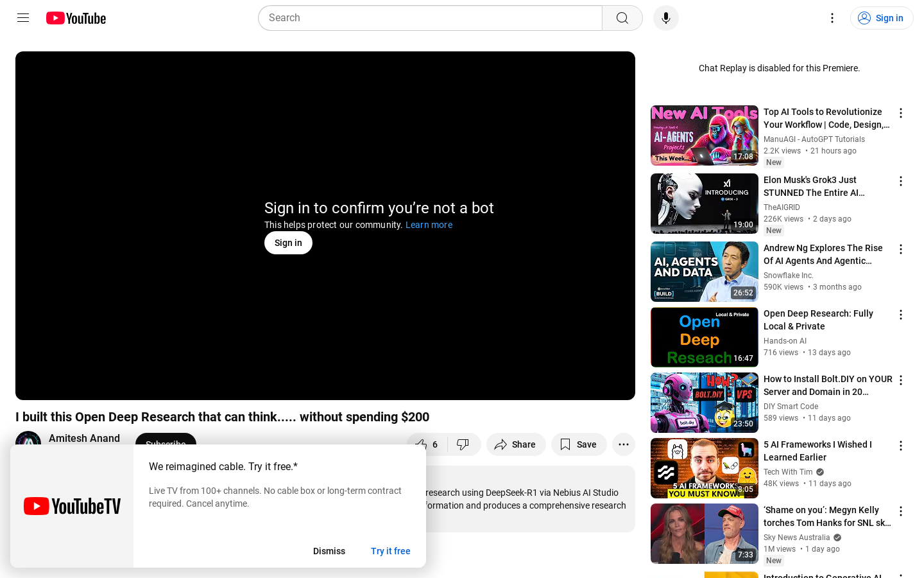Click '590K views' under Andrew Ng video
Viewport: 924px width, 578px height.
point(783,287)
